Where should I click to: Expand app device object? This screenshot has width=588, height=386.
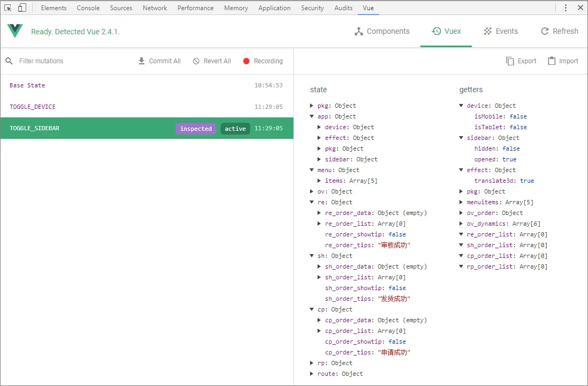click(x=319, y=127)
